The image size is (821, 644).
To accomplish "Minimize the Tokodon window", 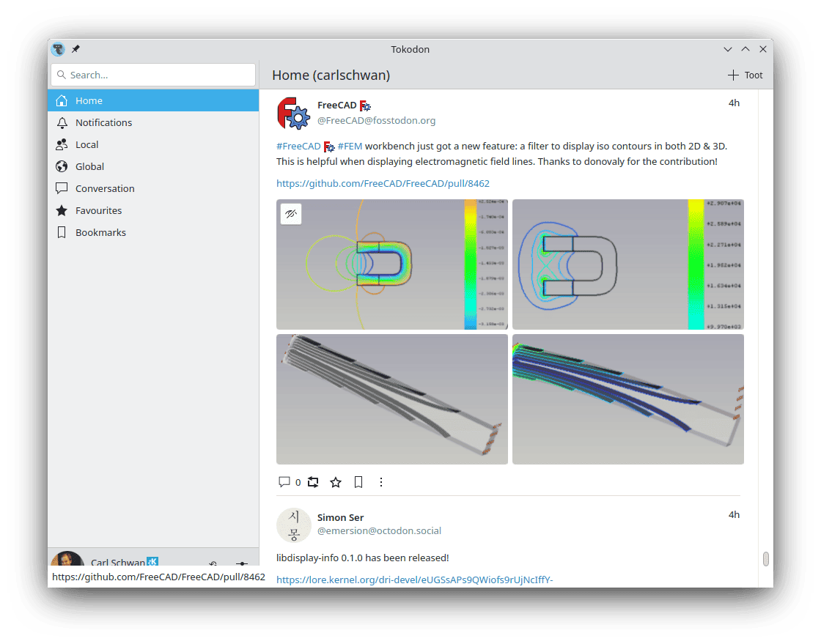I will [728, 49].
